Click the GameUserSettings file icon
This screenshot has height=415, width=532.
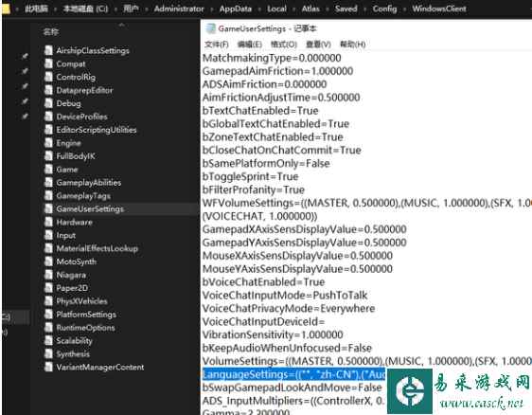(49, 208)
